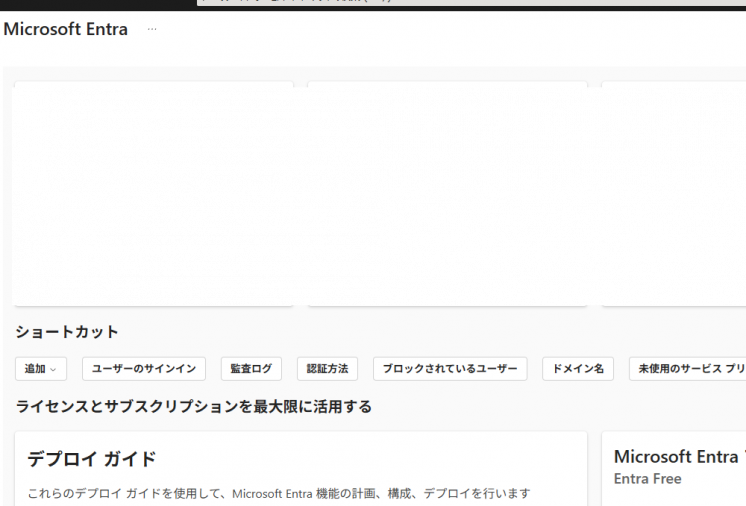Image resolution: width=746 pixels, height=506 pixels.
Task: Click the Microsoft Entra page title
Action: pyautogui.click(x=66, y=29)
